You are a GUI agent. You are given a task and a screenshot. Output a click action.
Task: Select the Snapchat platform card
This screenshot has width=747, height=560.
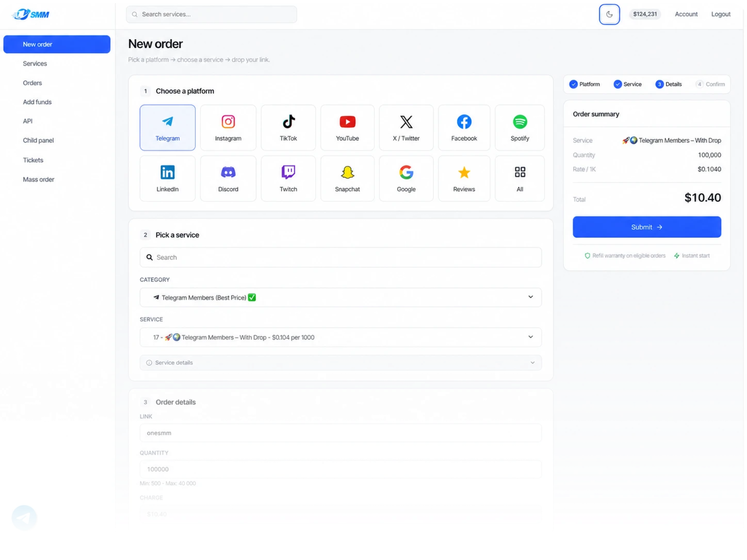pos(347,178)
